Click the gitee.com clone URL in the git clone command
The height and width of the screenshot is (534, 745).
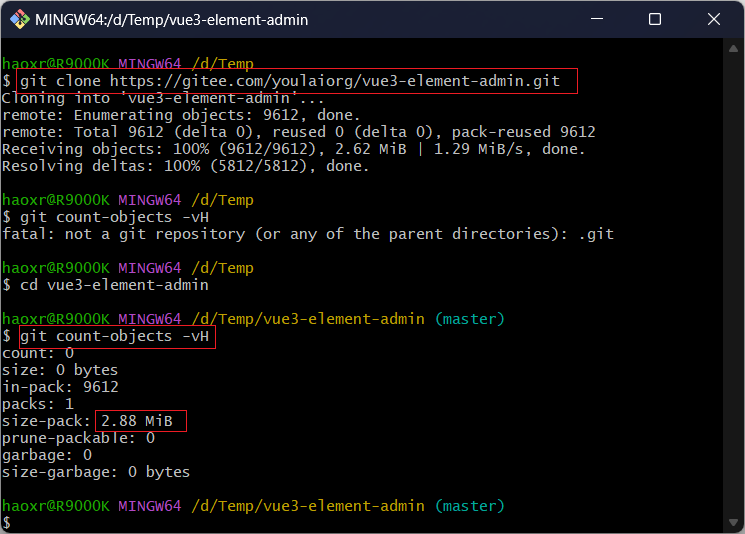coord(335,81)
